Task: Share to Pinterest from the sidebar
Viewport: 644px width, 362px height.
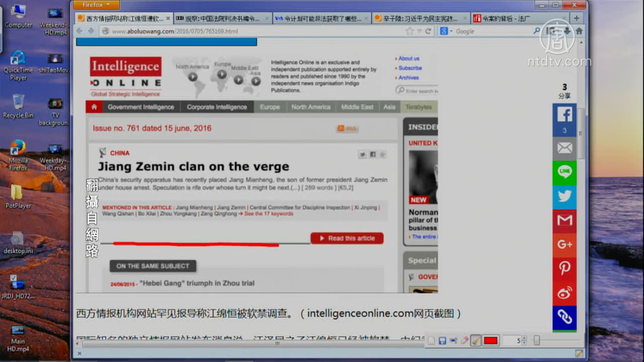Action: [x=564, y=268]
